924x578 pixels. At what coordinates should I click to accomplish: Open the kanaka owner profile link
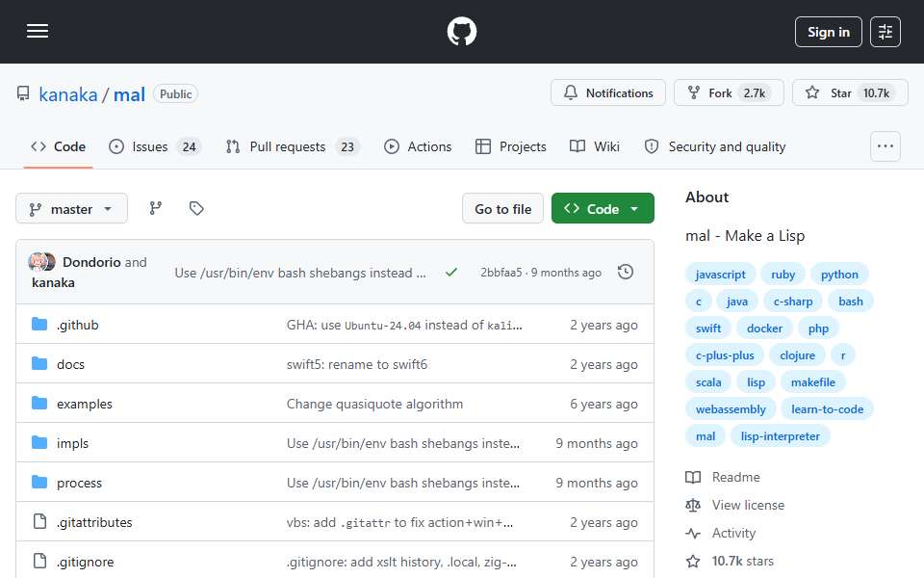pyautogui.click(x=68, y=94)
